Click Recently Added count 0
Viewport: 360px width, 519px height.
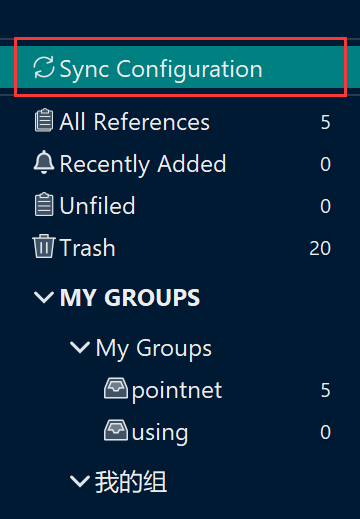point(326,164)
